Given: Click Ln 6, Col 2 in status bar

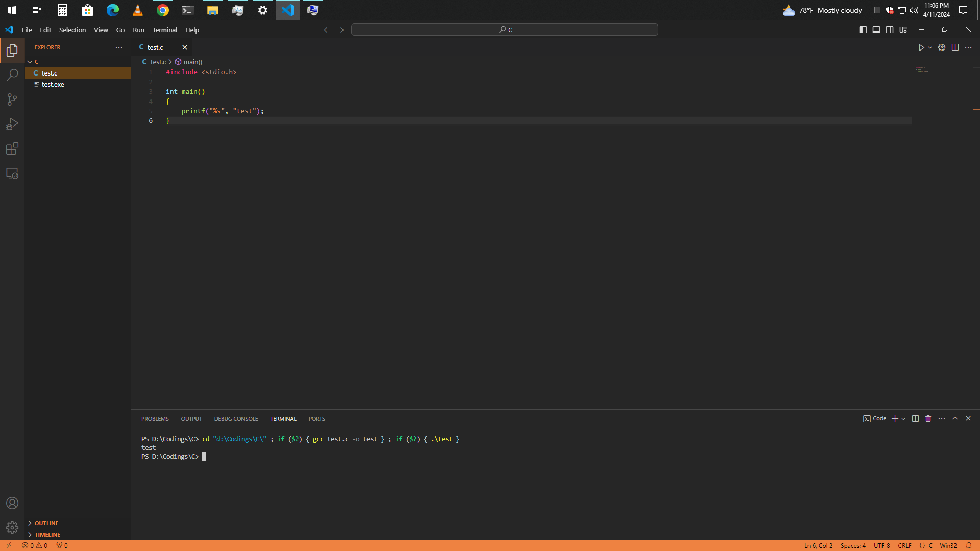Looking at the screenshot, I should tap(818, 545).
